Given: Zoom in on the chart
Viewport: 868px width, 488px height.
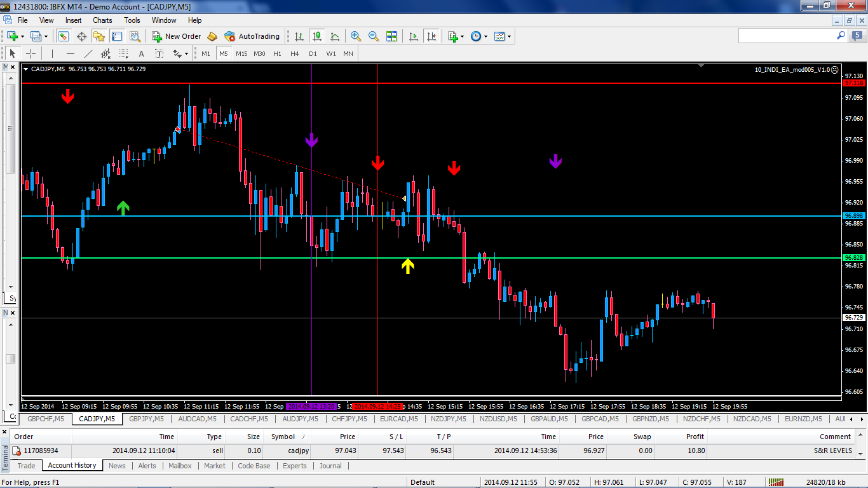Looking at the screenshot, I should [x=356, y=36].
